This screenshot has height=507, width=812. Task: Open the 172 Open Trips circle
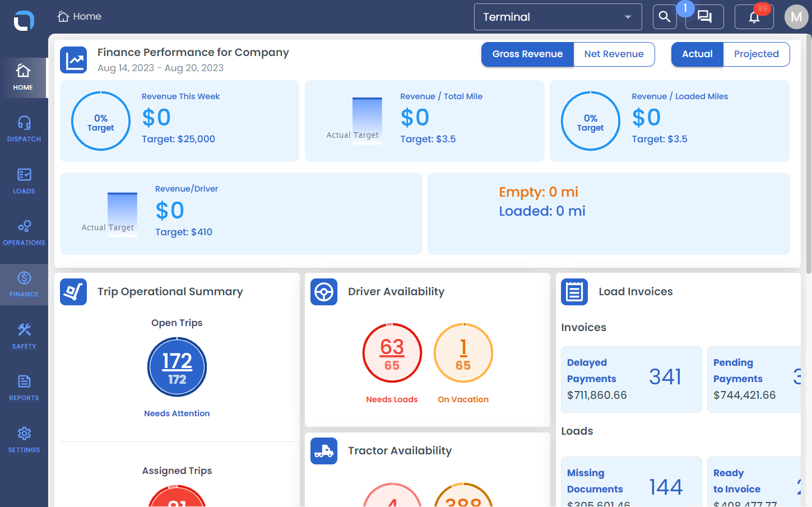[x=177, y=367]
